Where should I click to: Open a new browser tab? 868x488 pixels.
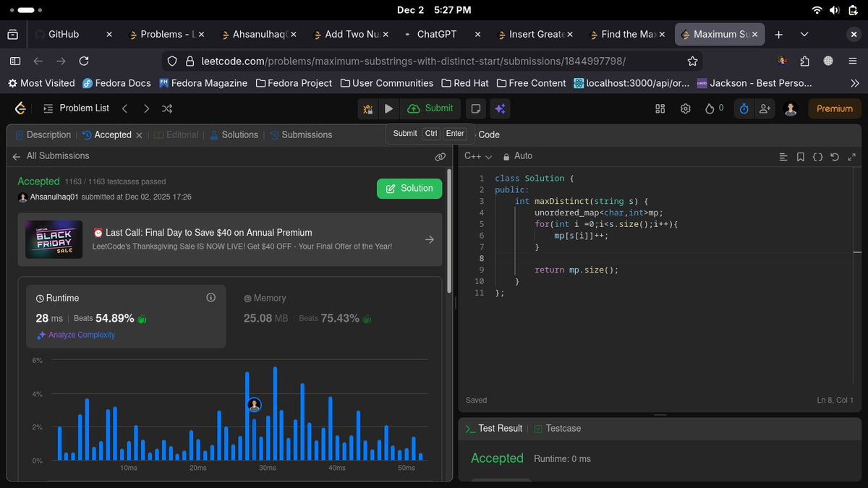(x=778, y=34)
